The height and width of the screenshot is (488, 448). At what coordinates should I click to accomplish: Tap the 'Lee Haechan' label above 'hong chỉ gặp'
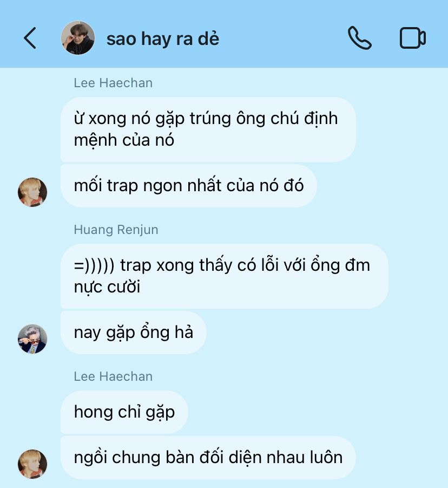[x=113, y=376]
